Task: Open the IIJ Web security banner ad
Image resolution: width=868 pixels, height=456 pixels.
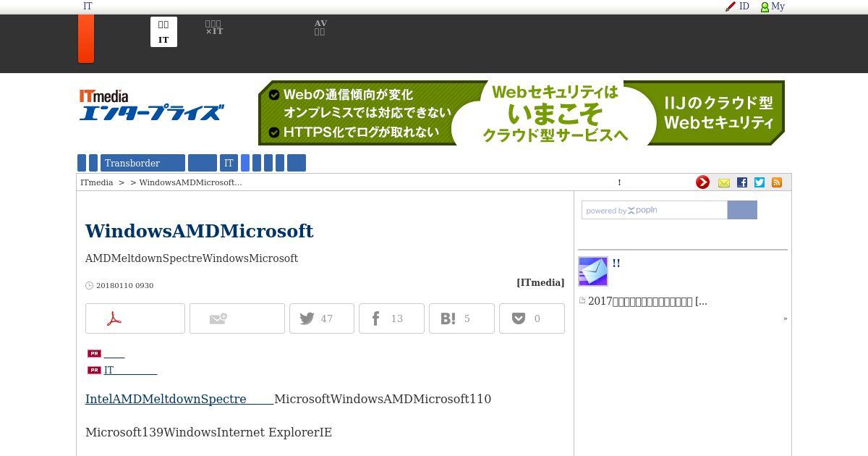Action: (522, 113)
